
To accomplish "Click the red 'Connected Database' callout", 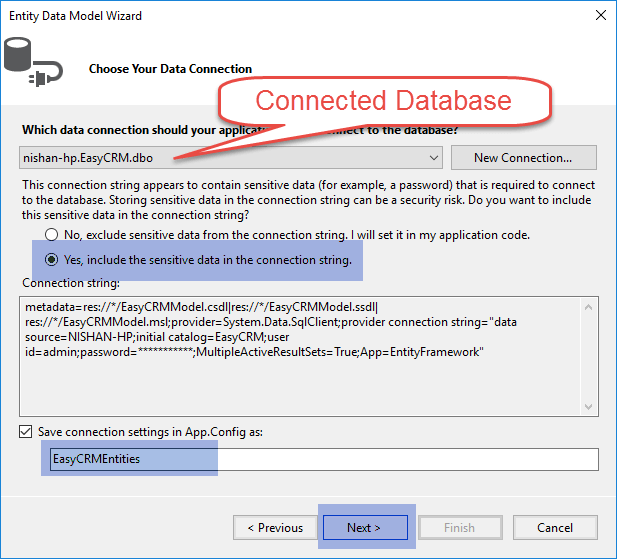I will click(384, 101).
